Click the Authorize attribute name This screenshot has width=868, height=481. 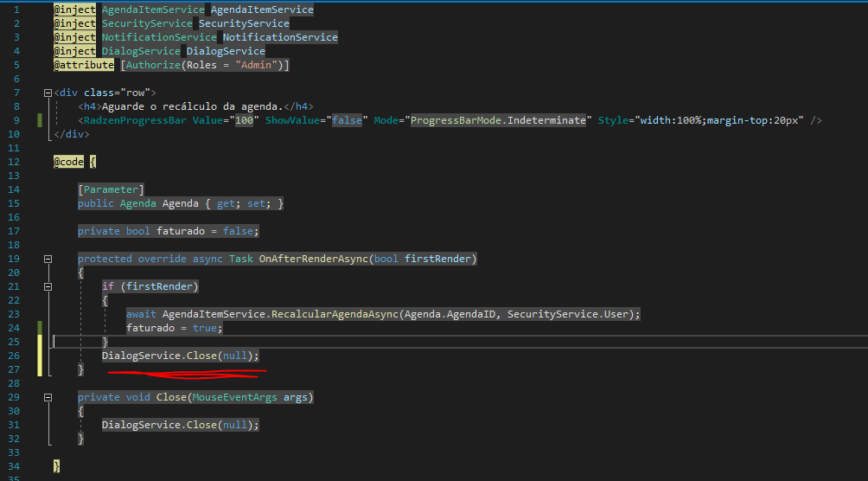click(x=153, y=65)
